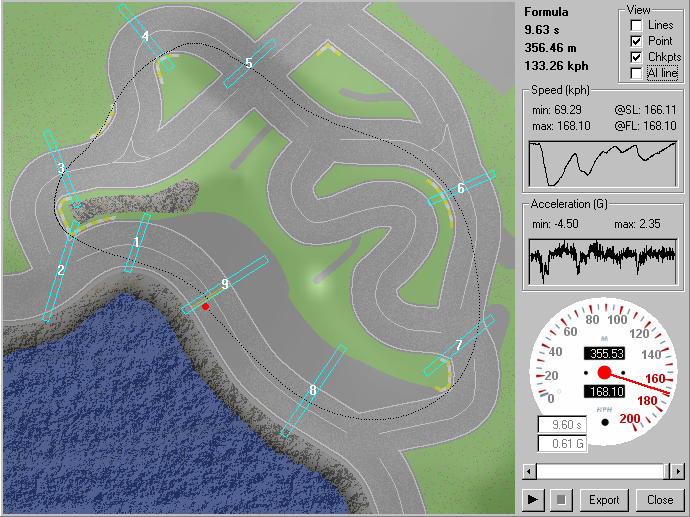Select checkpoint 8 marker on track
Image resolution: width=690 pixels, height=517 pixels.
313,390
